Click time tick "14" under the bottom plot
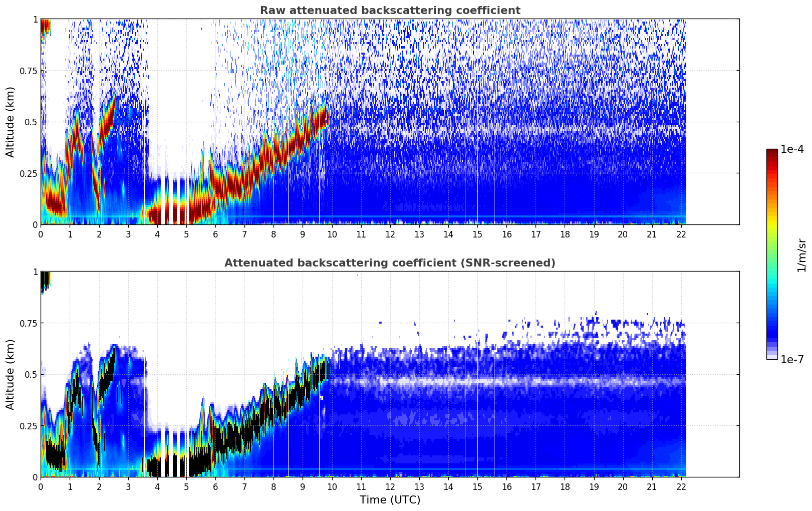The width and height of the screenshot is (812, 511). point(448,486)
